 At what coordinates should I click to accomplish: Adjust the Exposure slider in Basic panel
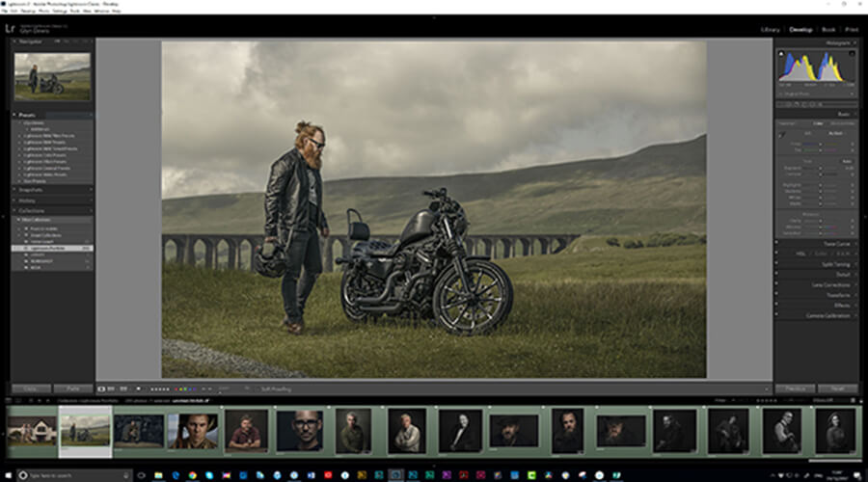821,168
